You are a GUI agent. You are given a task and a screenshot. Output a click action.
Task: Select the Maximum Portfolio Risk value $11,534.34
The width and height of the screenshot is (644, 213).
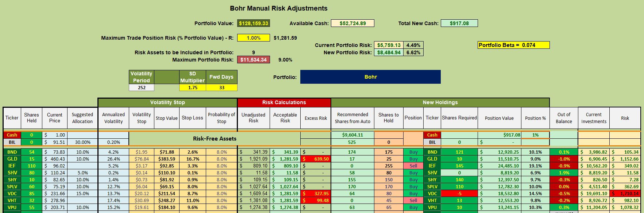[x=253, y=60]
